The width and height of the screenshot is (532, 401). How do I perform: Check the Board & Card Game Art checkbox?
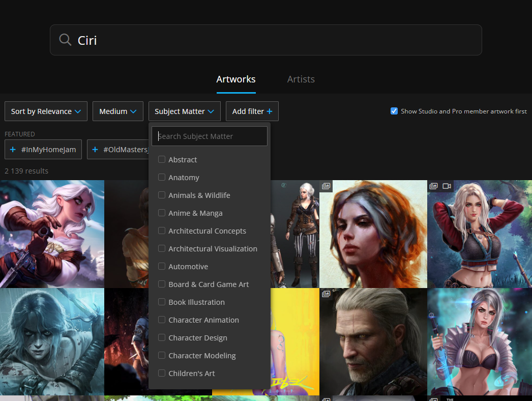point(162,284)
